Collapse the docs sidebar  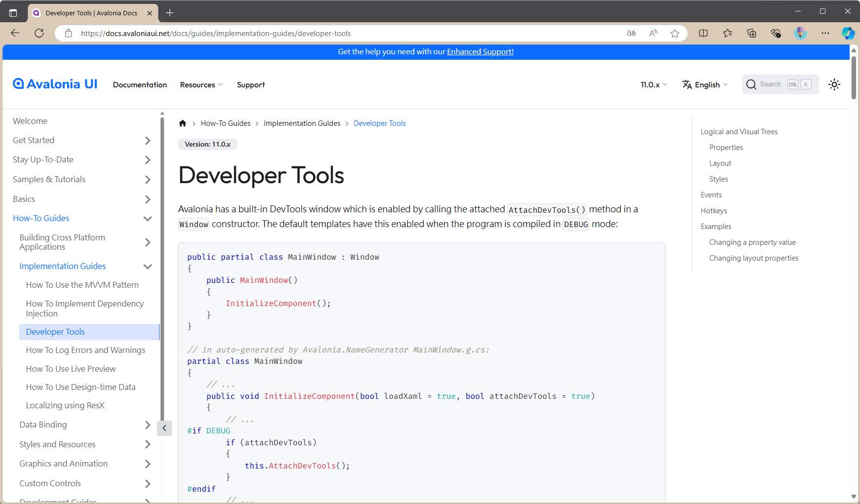[164, 428]
